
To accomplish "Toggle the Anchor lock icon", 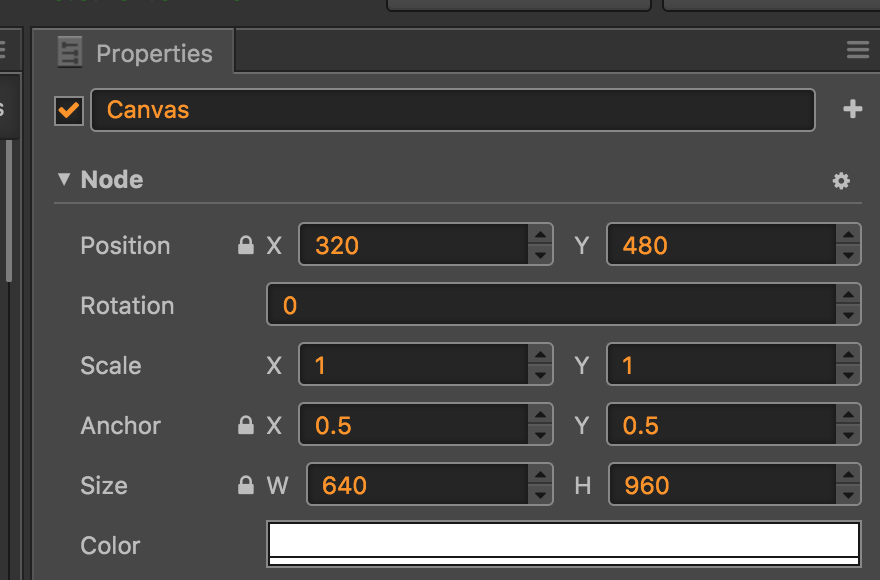I will click(x=245, y=426).
